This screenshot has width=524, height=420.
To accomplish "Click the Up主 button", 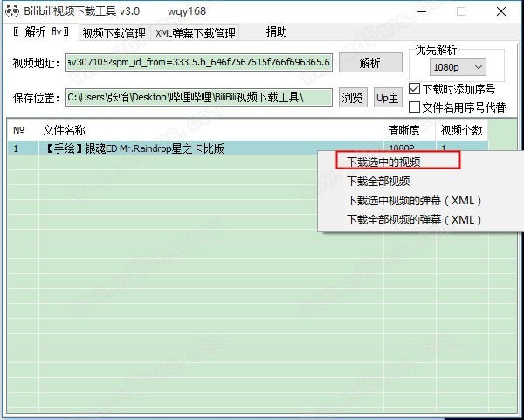I will point(387,98).
